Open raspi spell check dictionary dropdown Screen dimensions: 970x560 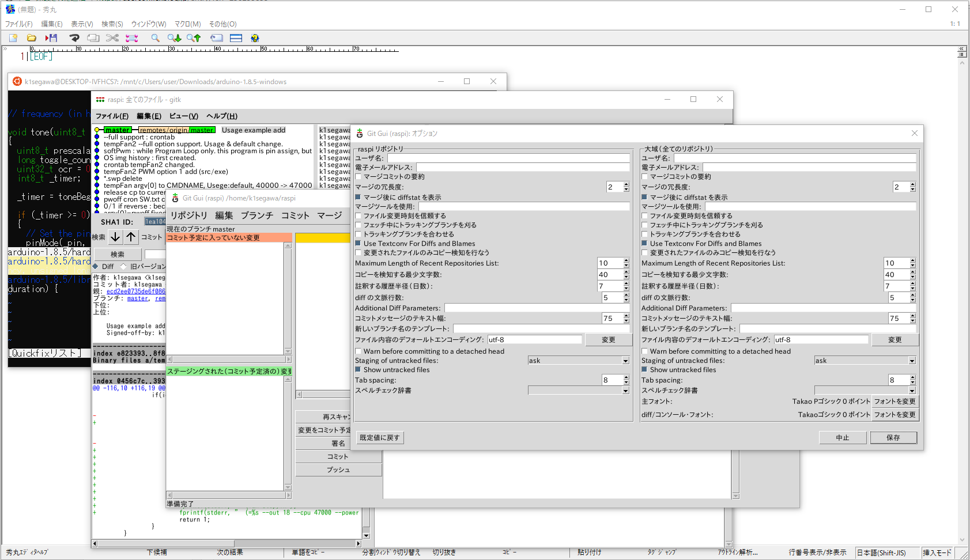(x=625, y=391)
